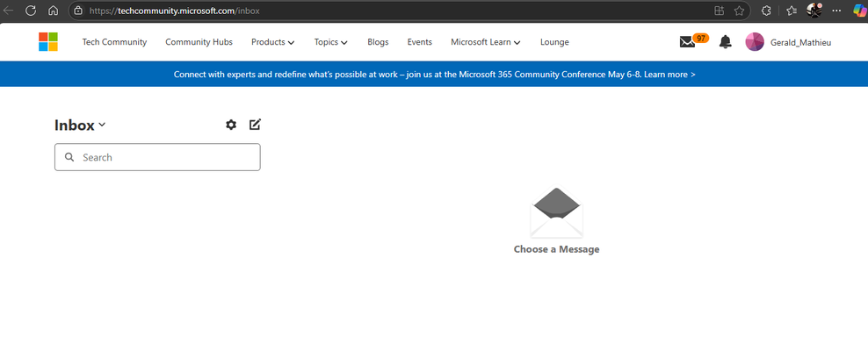Open the Community Hubs menu item
868x351 pixels.
tap(199, 42)
